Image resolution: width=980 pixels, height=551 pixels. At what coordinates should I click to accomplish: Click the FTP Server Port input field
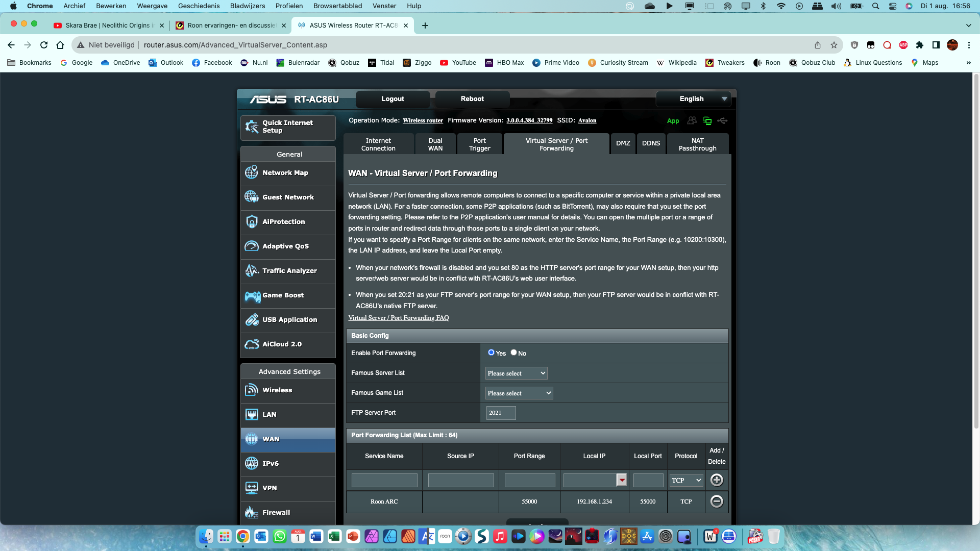501,413
